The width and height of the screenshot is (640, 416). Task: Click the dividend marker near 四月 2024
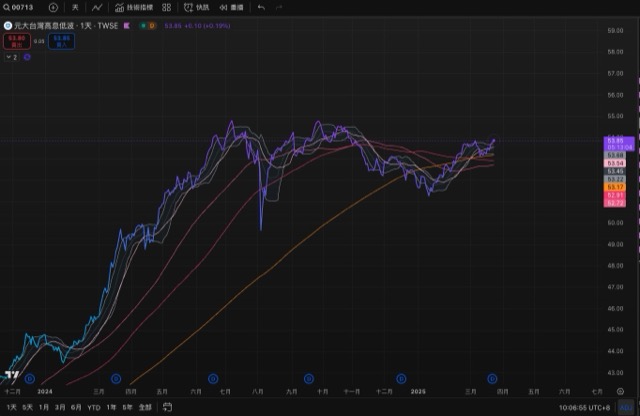click(116, 379)
